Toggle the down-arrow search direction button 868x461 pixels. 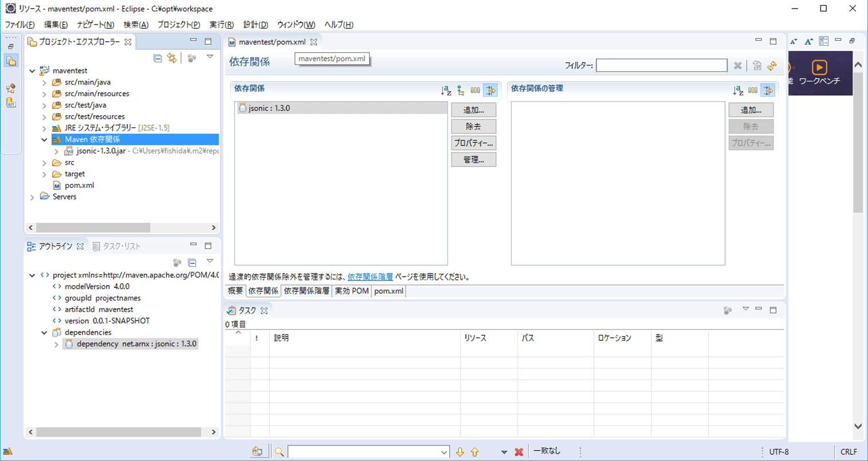pyautogui.click(x=459, y=451)
